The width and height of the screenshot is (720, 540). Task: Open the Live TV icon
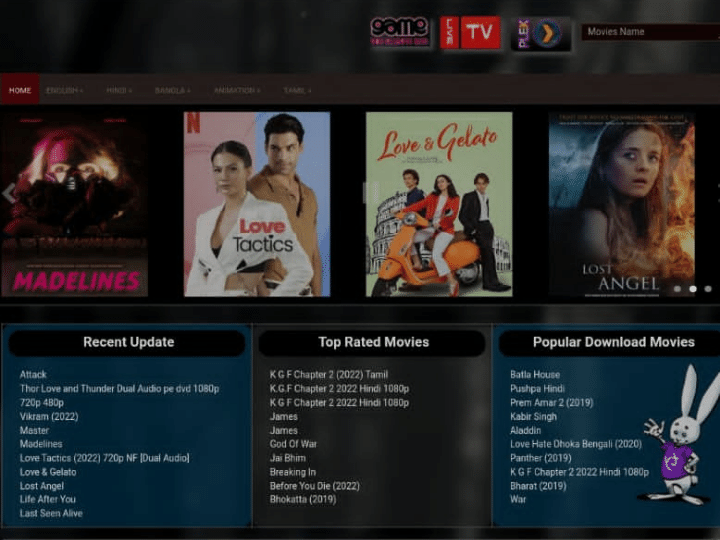pos(470,32)
